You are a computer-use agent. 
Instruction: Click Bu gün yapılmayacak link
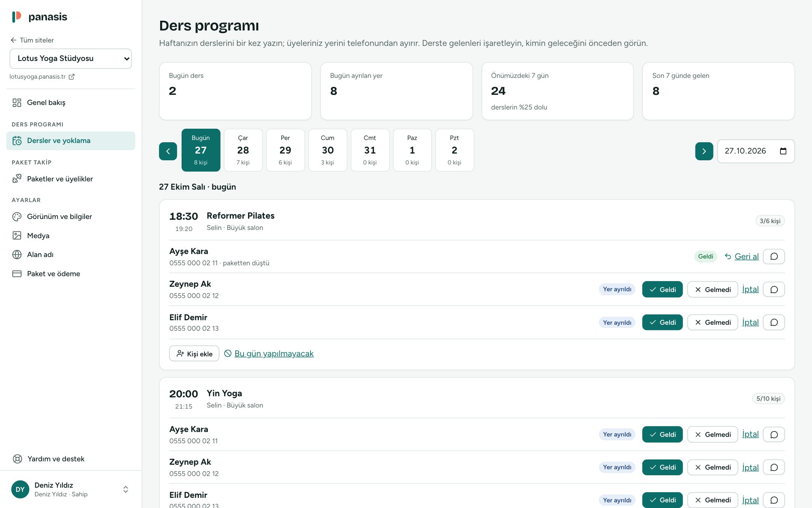pyautogui.click(x=269, y=354)
